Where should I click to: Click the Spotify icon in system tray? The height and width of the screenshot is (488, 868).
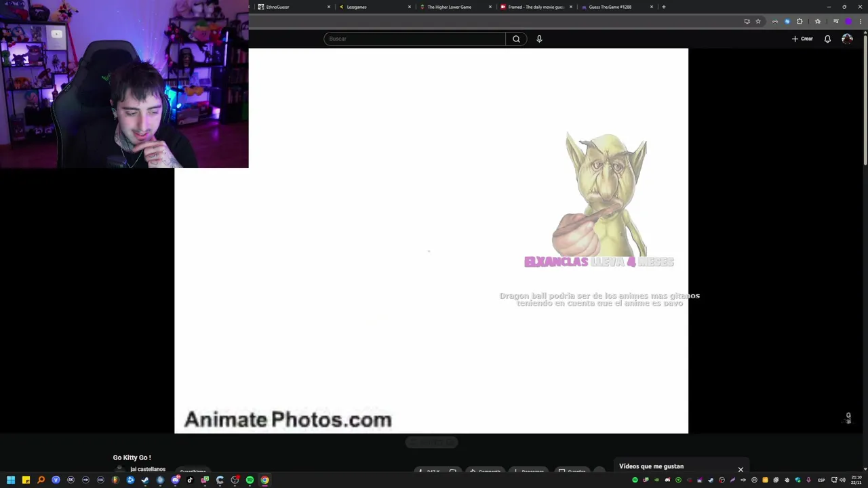[x=635, y=480]
